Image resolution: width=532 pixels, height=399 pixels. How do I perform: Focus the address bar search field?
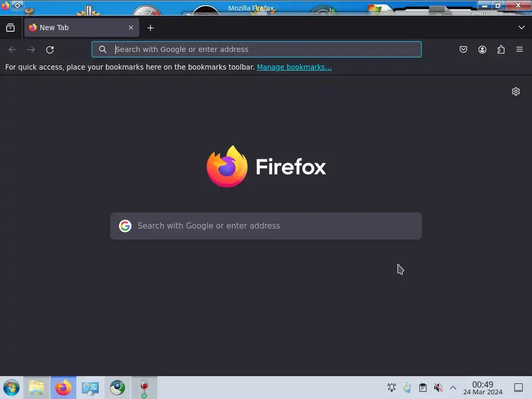coord(257,49)
